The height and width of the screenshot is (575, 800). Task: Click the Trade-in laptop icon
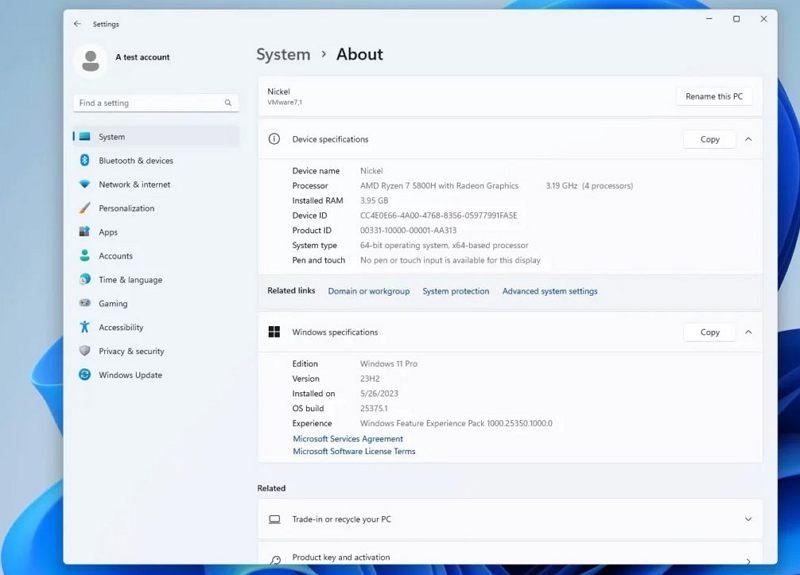274,519
